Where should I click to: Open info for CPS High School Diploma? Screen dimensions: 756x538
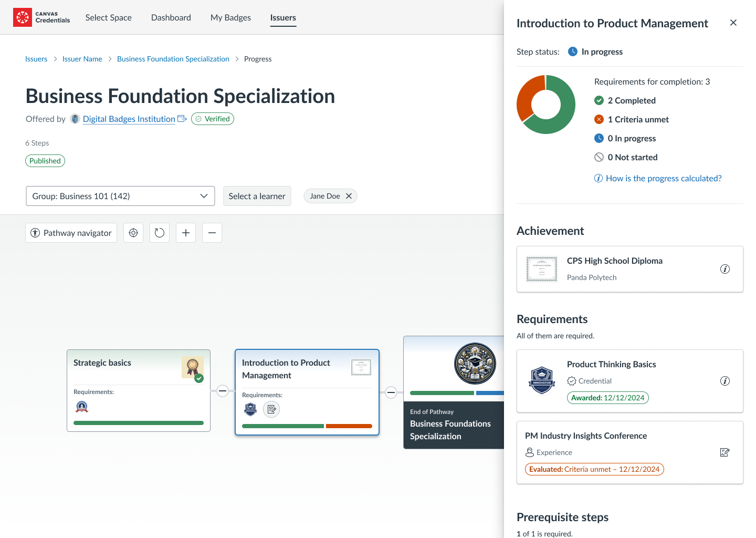tap(725, 269)
